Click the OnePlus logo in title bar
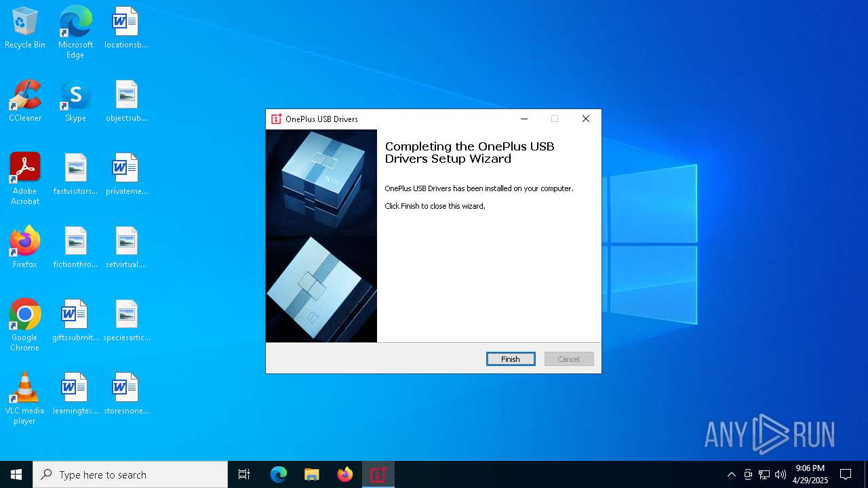This screenshot has width=868, height=488. point(276,119)
